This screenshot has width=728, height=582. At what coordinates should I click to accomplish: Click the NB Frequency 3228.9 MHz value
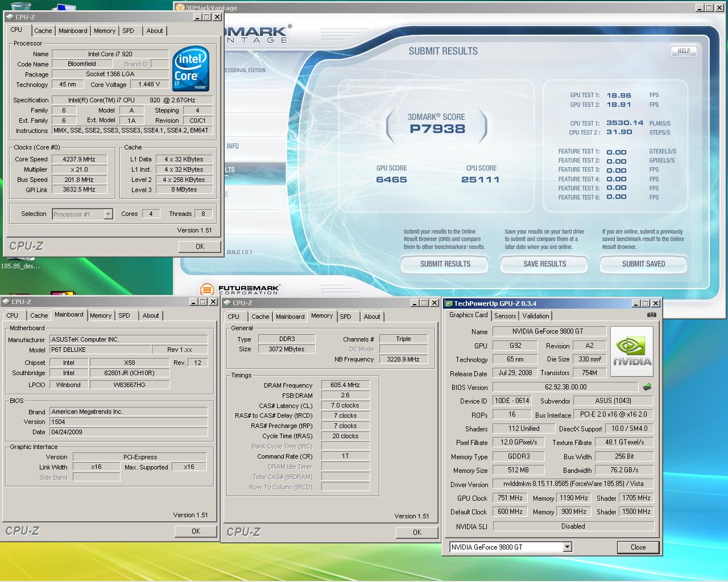(403, 359)
